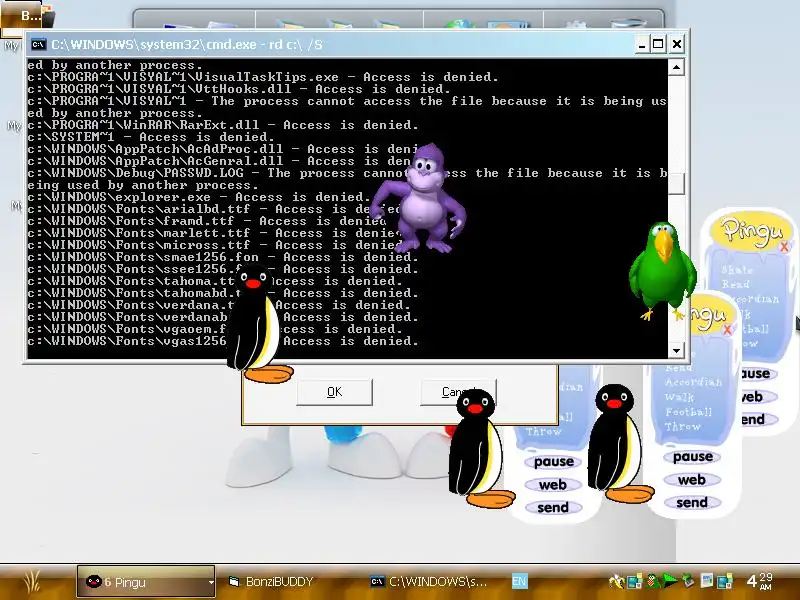Screen dimensions: 800x600
Task: Click the cmd.exe title bar text
Action: pyautogui.click(x=187, y=44)
